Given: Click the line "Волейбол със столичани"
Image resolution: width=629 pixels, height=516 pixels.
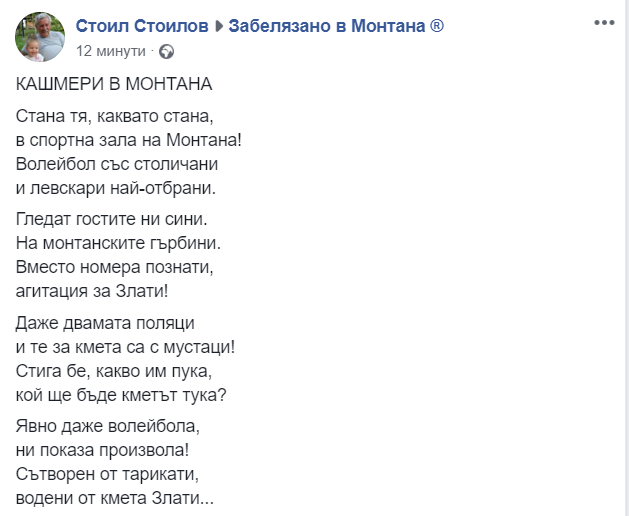Looking at the screenshot, I should (117, 165).
